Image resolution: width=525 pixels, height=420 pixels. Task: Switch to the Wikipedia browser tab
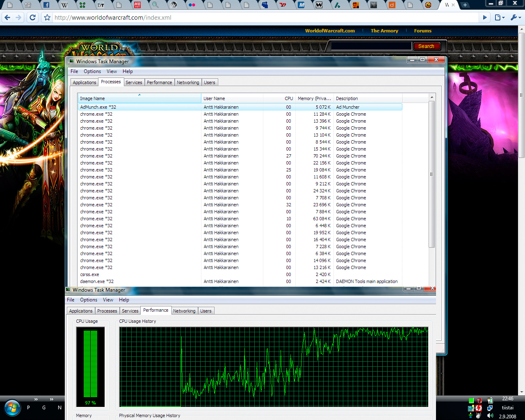pyautogui.click(x=64, y=5)
